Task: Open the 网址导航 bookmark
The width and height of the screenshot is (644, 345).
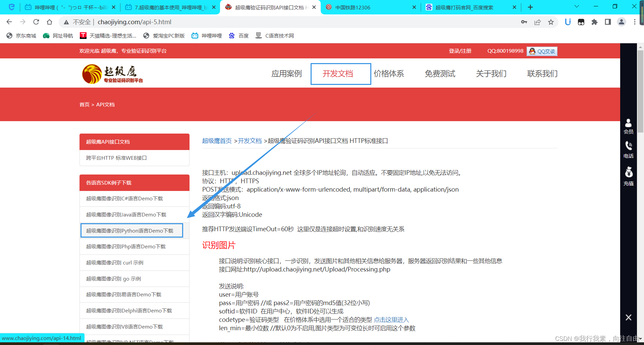Action: (x=58, y=36)
